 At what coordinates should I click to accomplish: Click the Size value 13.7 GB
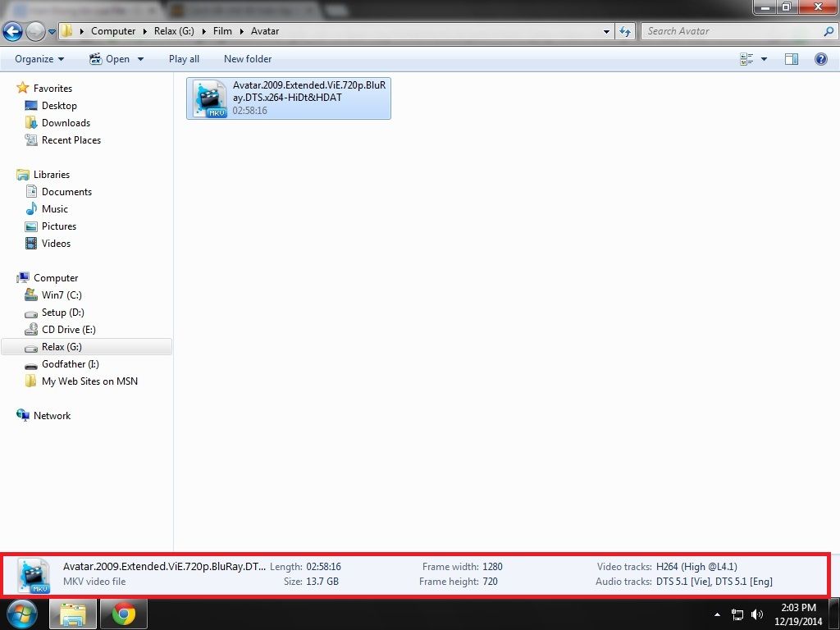pos(322,582)
